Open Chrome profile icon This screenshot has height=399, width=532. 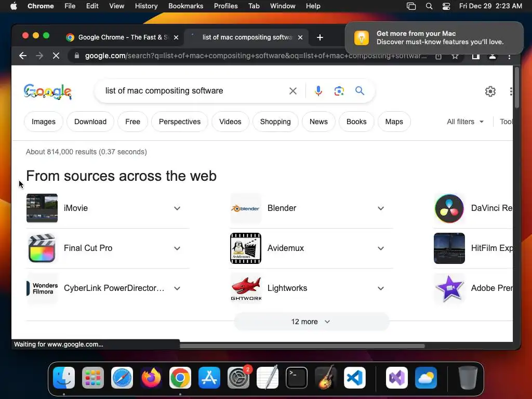493,56
